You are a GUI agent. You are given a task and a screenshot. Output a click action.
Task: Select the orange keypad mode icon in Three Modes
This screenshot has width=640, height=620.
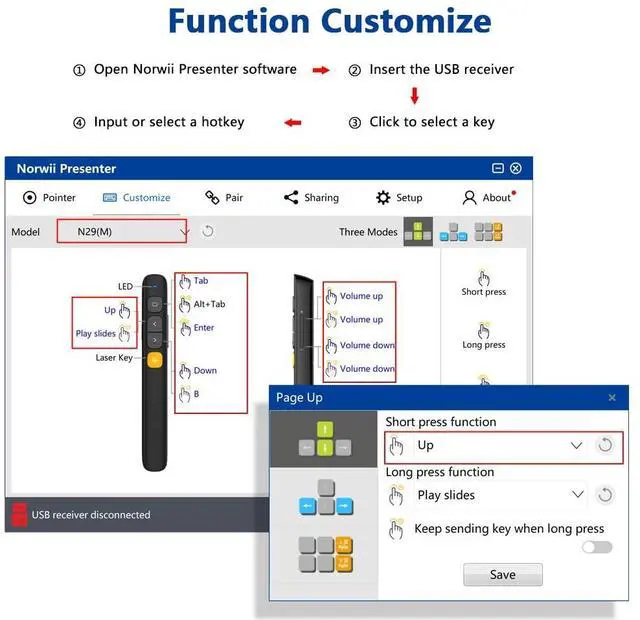pos(489,232)
